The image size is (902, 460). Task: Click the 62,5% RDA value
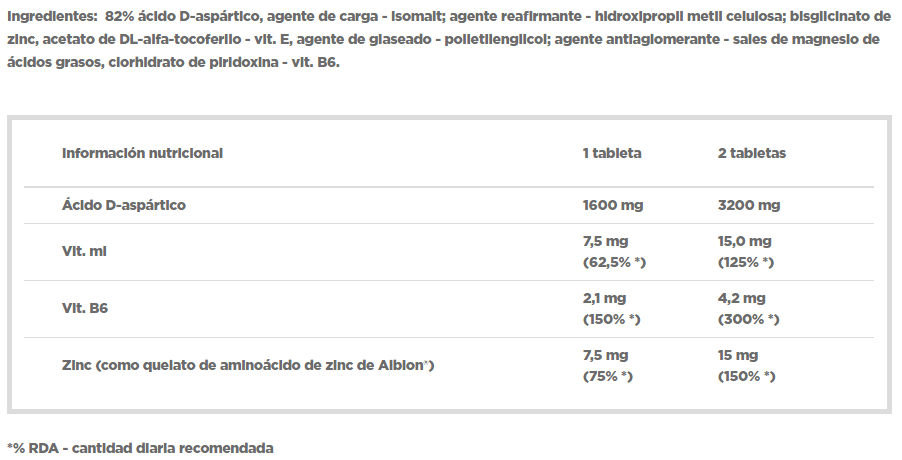click(x=614, y=262)
